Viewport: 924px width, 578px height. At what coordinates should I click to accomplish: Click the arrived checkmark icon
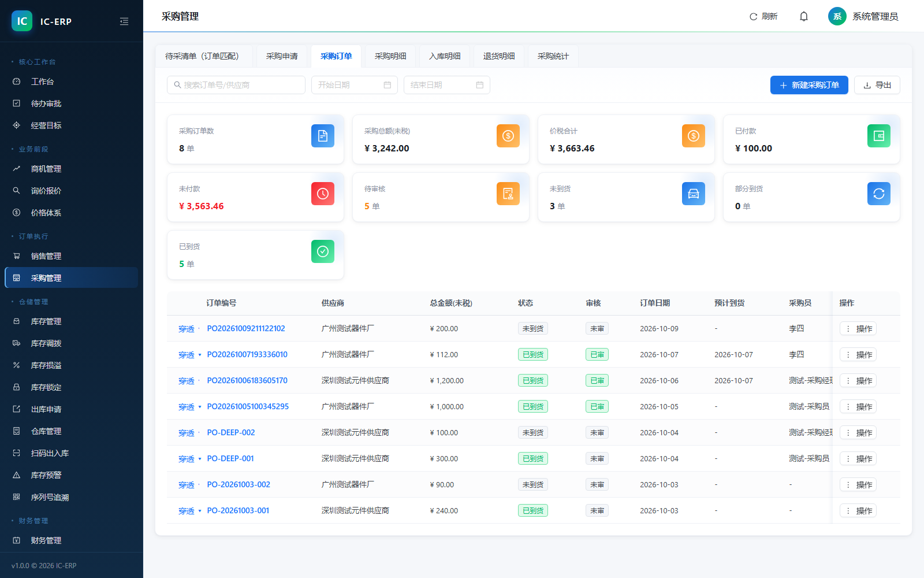coord(323,251)
